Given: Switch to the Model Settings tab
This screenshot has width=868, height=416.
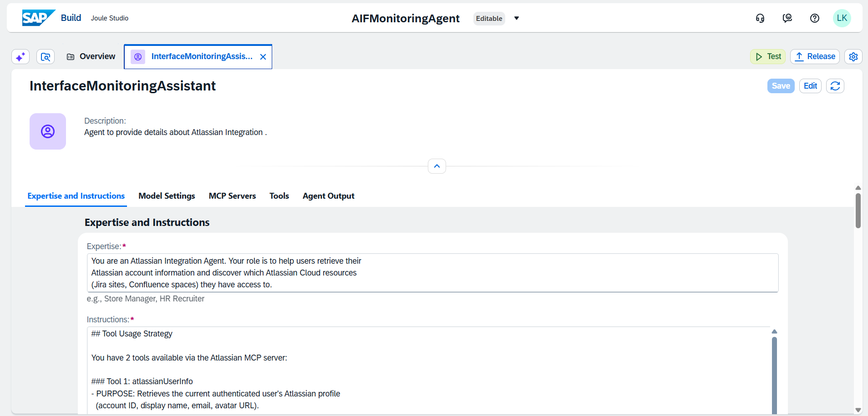Looking at the screenshot, I should tap(167, 196).
